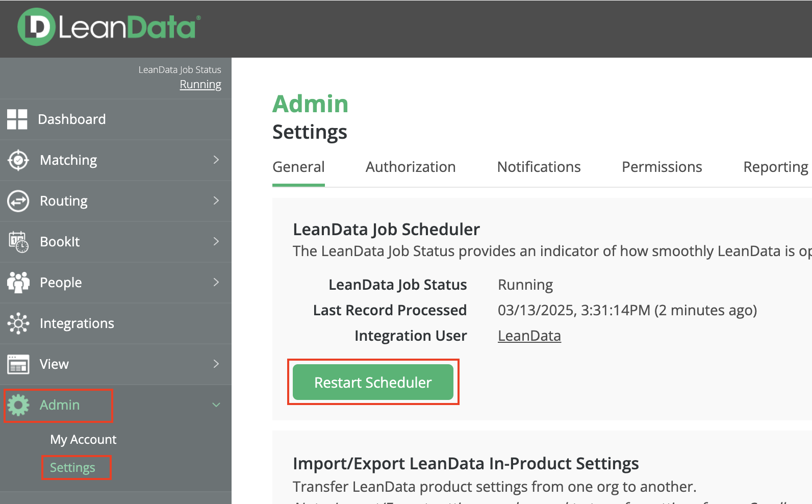The width and height of the screenshot is (812, 504).
Task: Click the Admin gear icon
Action: (x=18, y=405)
